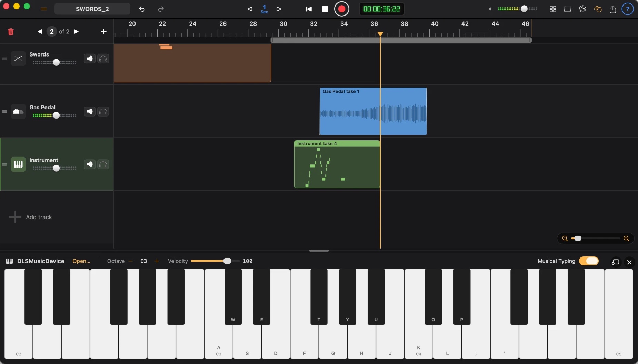Click the master volume slider knob

(x=524, y=9)
